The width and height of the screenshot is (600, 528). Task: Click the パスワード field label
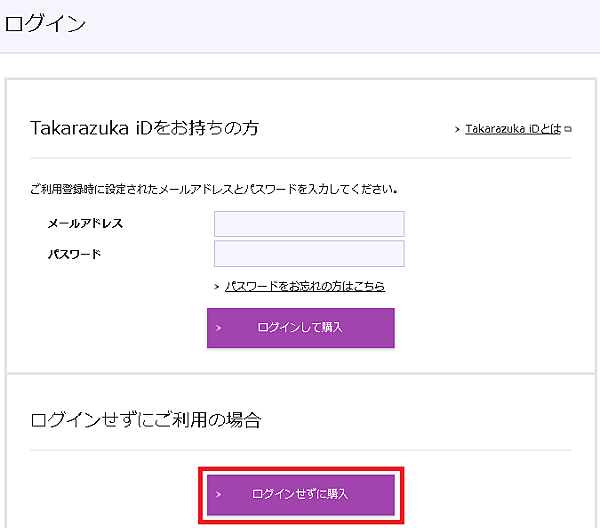coord(74,254)
